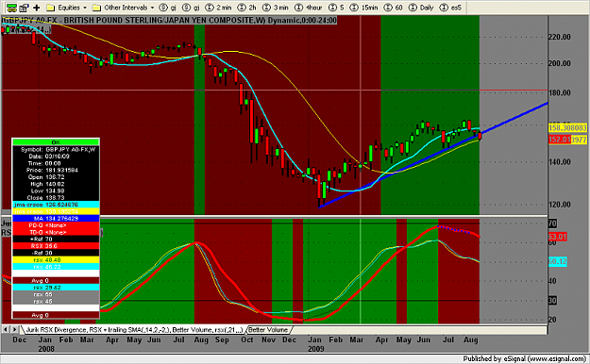Click the cyan jma crsoc row
The width and height of the screenshot is (590, 364).
click(56, 205)
